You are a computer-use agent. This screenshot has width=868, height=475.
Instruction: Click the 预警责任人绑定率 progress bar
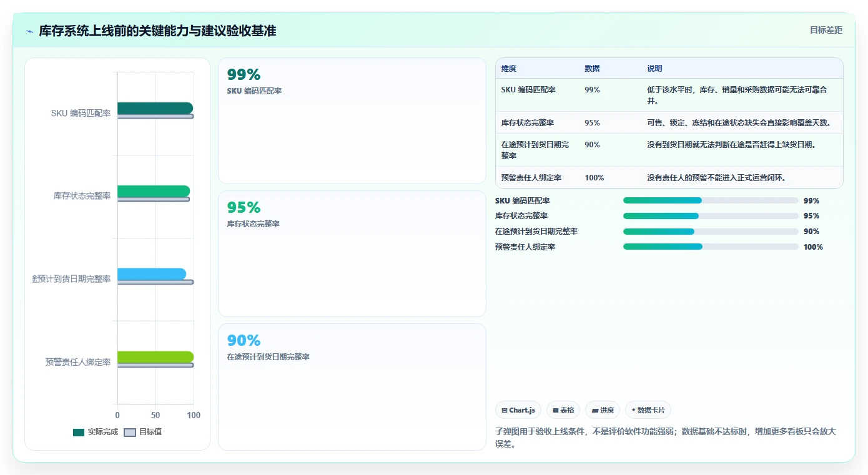click(711, 247)
